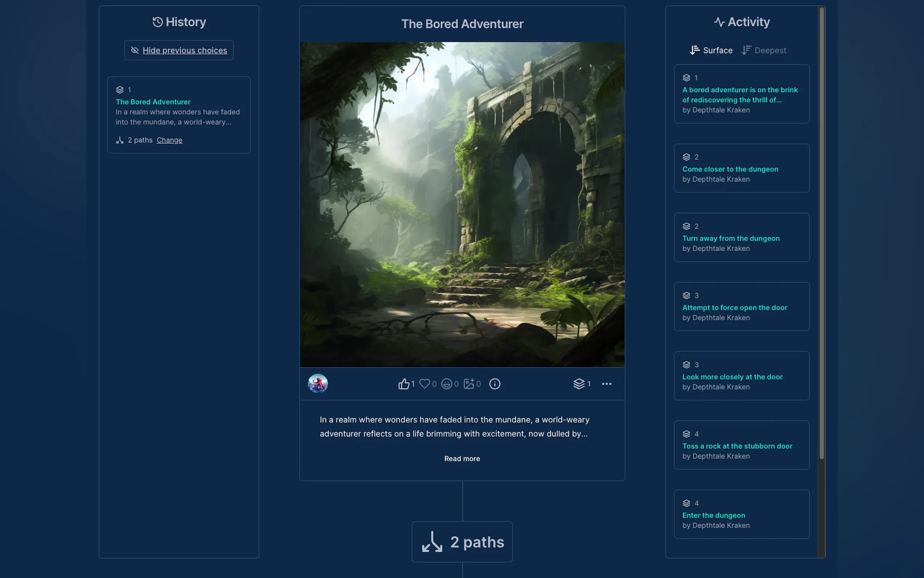Click the Activity panel scrollbar
924x578 pixels.
[821, 229]
